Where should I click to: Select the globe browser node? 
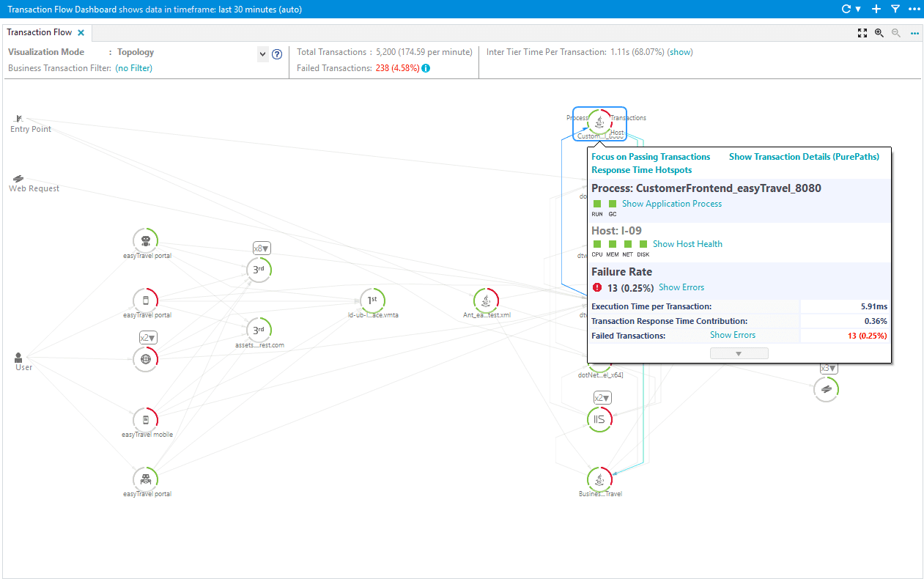coord(146,359)
